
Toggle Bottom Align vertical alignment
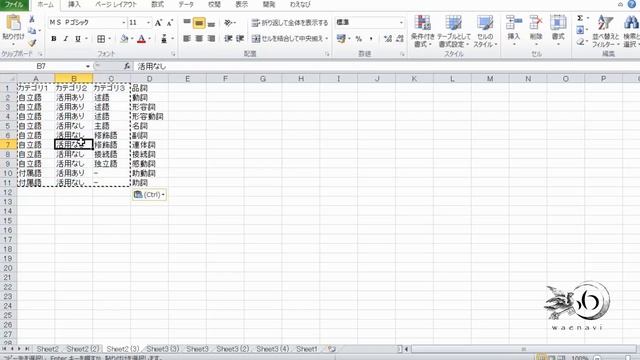(211, 23)
